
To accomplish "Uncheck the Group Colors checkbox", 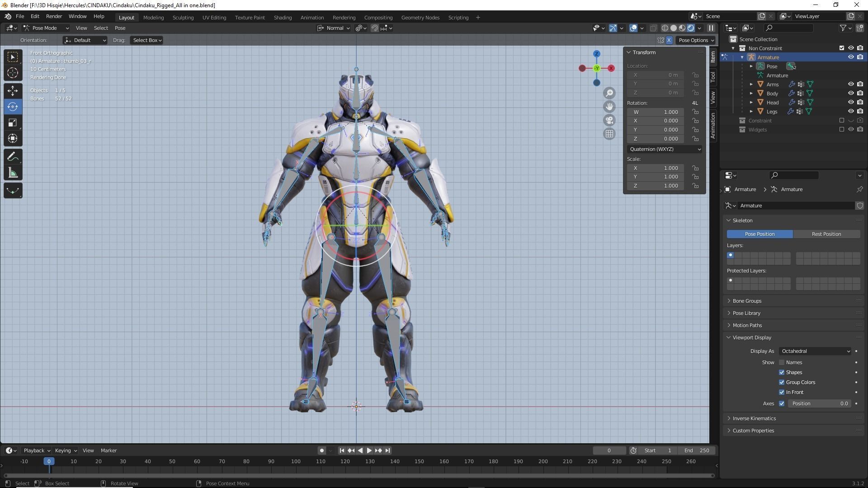I will [x=782, y=382].
